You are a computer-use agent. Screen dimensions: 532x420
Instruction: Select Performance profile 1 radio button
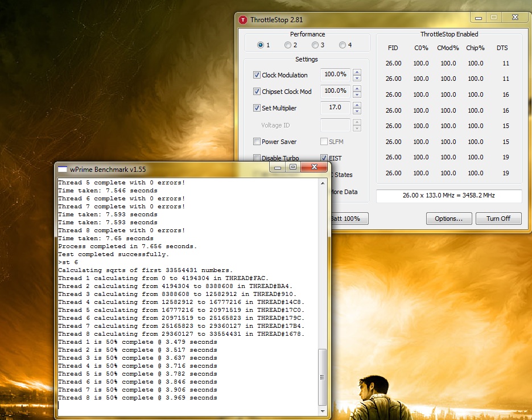[x=260, y=45]
